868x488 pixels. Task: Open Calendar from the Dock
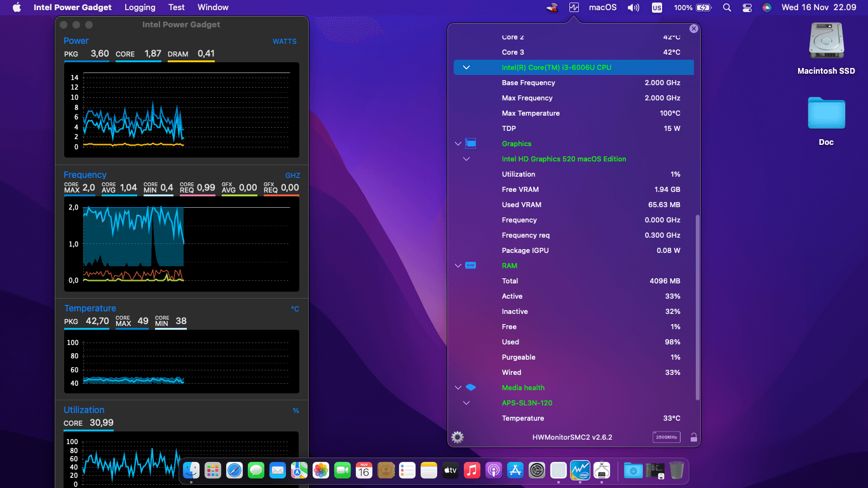tap(364, 470)
